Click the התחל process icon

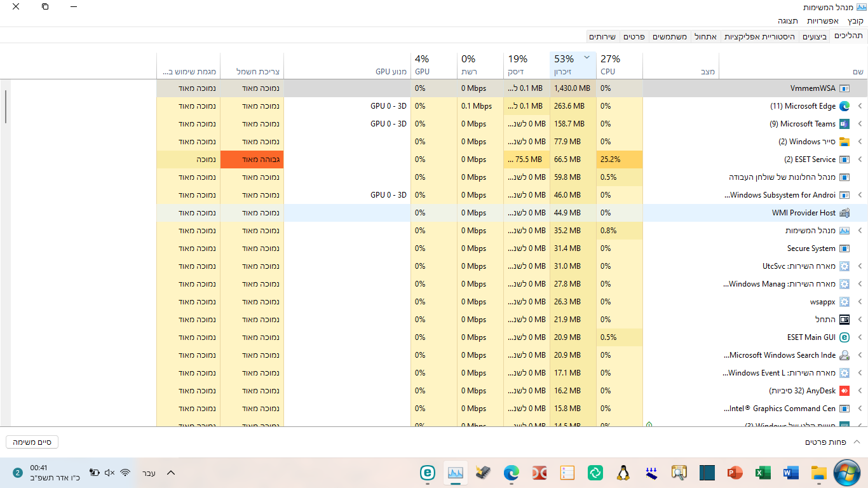pyautogui.click(x=844, y=320)
